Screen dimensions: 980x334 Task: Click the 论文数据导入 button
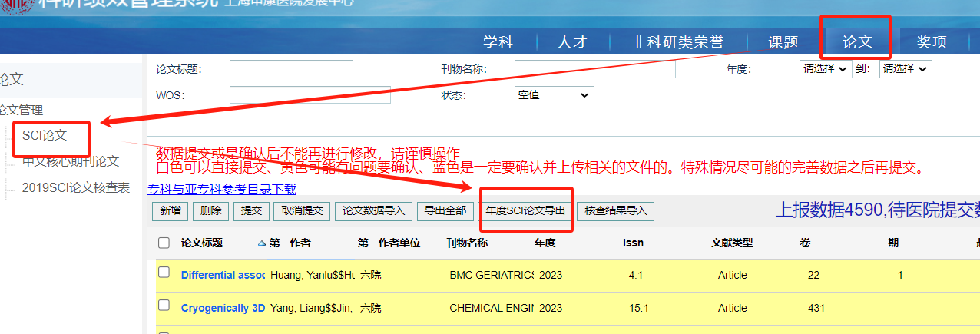(373, 211)
